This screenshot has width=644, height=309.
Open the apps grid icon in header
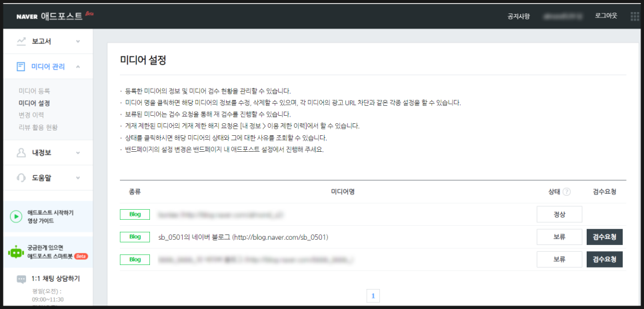pyautogui.click(x=635, y=16)
